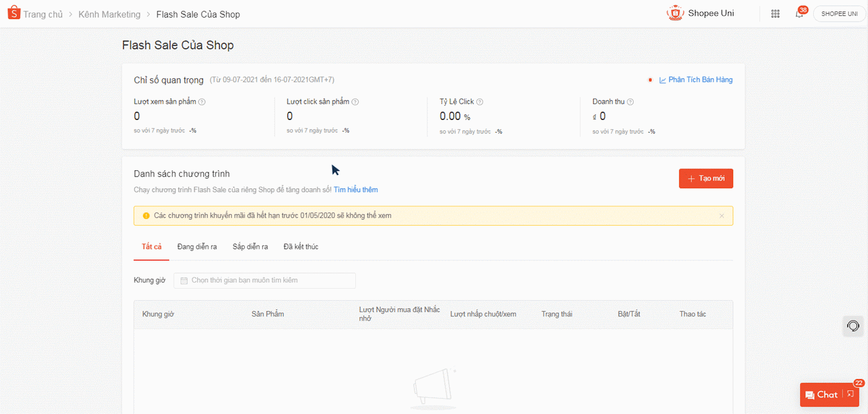
Task: Open Tìm hiểu thêm link
Action: (356, 190)
